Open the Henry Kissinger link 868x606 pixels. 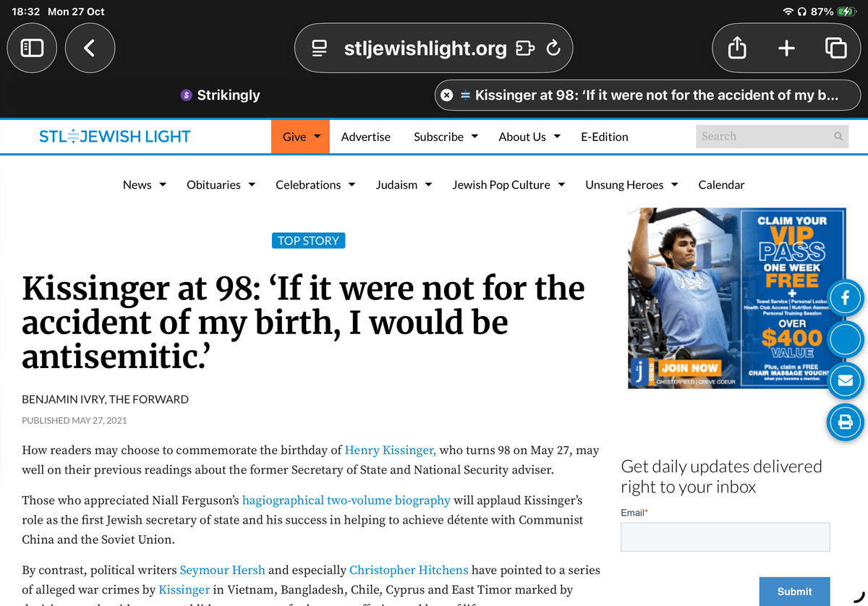coord(390,450)
